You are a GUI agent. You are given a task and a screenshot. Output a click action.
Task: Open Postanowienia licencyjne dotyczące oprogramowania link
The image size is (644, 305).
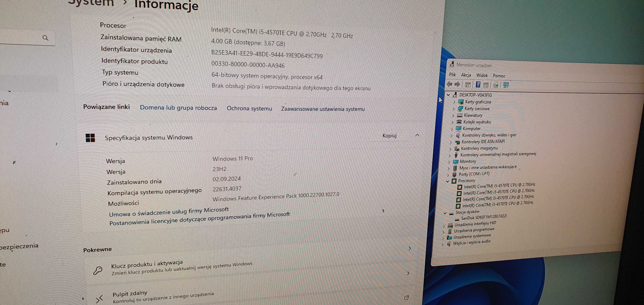pos(199,219)
